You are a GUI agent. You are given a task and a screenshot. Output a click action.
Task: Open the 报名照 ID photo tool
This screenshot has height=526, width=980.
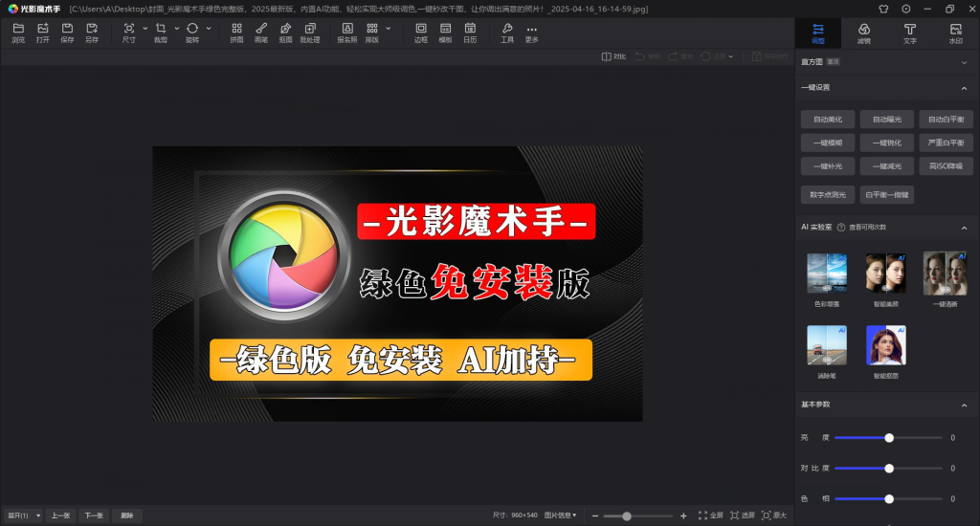(347, 33)
